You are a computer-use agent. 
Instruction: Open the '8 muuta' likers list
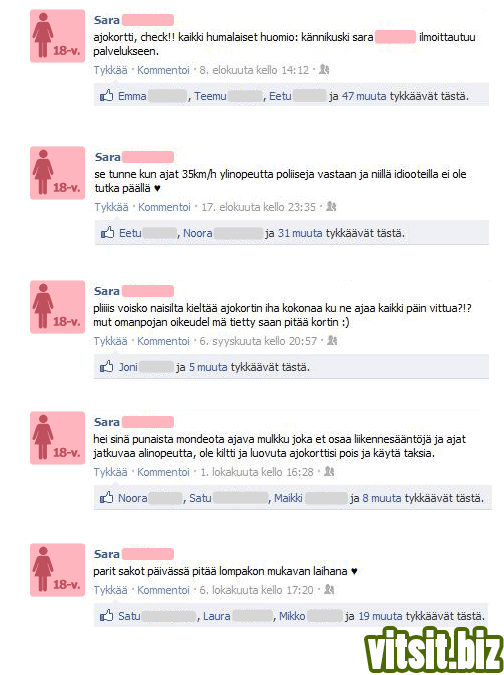382,498
